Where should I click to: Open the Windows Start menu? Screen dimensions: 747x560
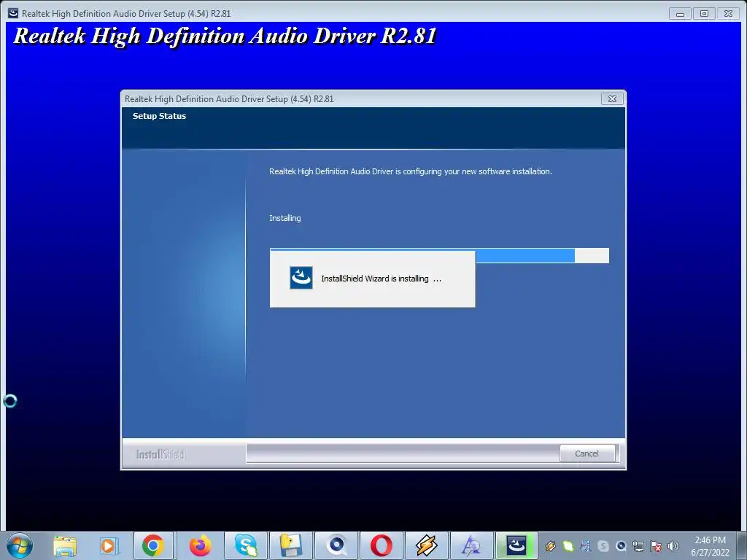click(x=20, y=545)
